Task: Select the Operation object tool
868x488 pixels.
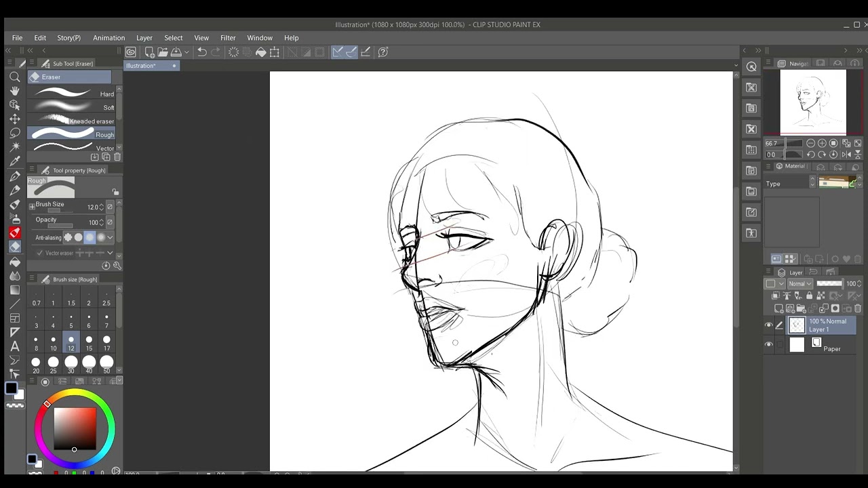Action: tap(15, 104)
